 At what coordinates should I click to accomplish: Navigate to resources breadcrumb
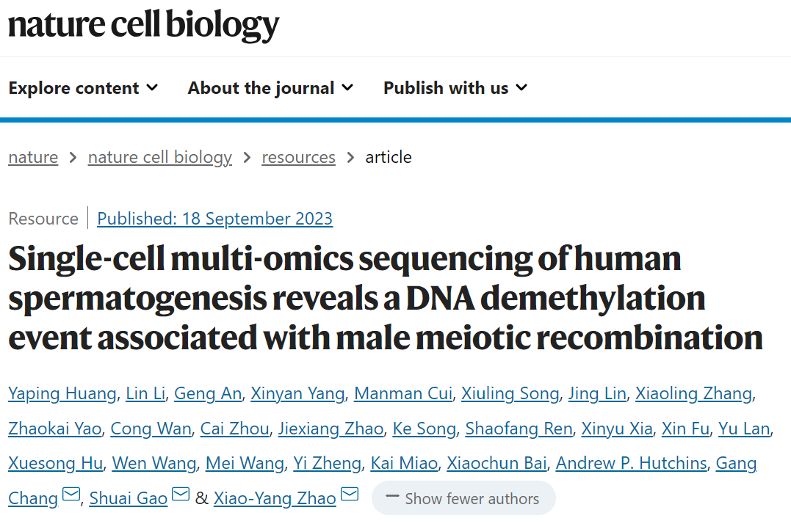(298, 157)
